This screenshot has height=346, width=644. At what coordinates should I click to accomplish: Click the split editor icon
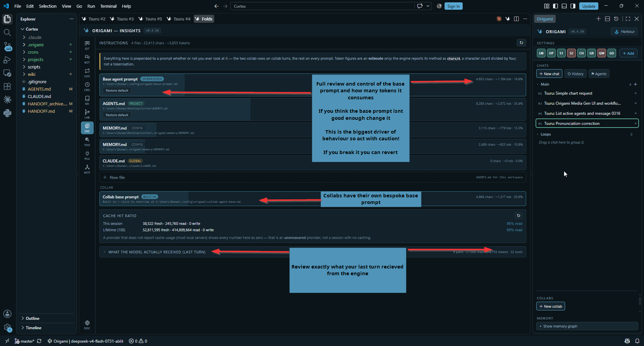point(516,19)
